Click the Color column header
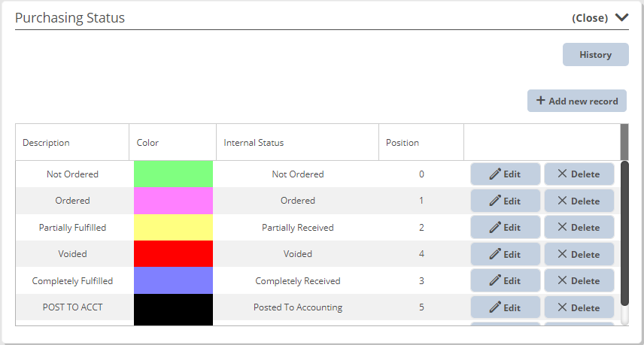Screen dimensions: 644x345 172,142
